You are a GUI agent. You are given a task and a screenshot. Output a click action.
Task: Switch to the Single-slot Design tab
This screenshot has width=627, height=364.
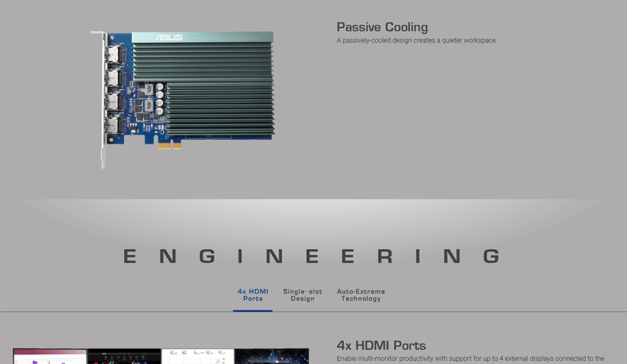point(303,295)
